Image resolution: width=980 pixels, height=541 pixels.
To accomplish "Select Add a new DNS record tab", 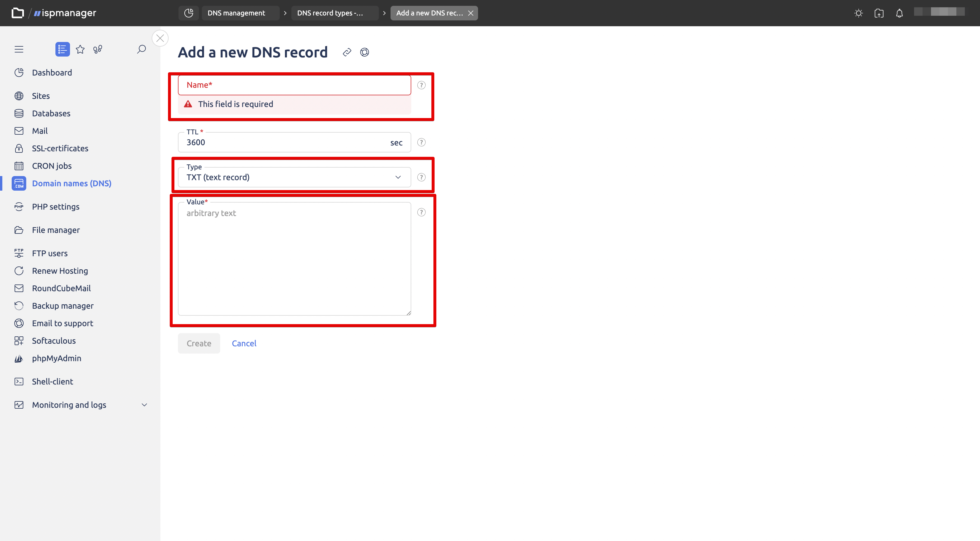I will (x=430, y=13).
